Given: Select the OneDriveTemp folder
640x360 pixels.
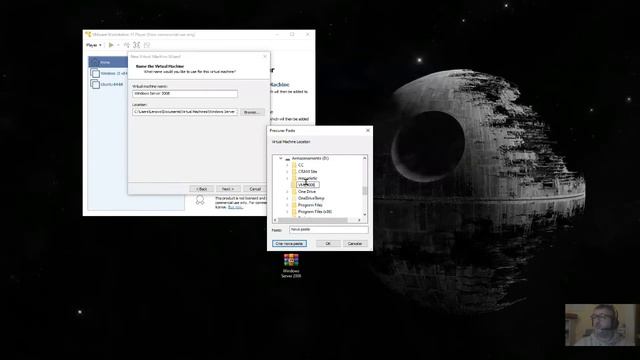Looking at the screenshot, I should click(311, 198).
